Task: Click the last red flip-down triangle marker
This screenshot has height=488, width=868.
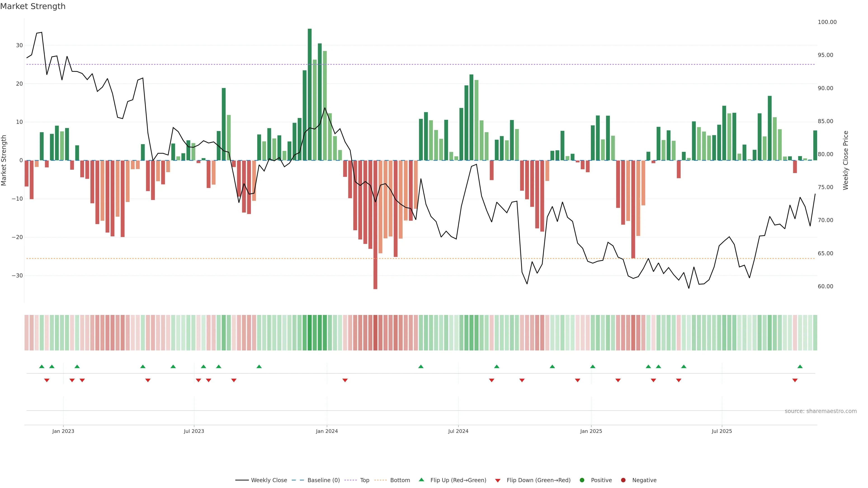Action: 795,380
